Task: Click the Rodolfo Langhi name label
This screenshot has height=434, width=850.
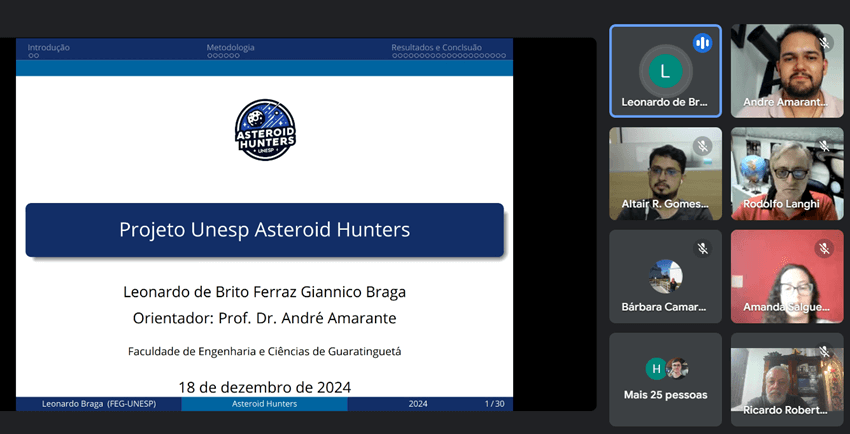Action: (x=781, y=204)
